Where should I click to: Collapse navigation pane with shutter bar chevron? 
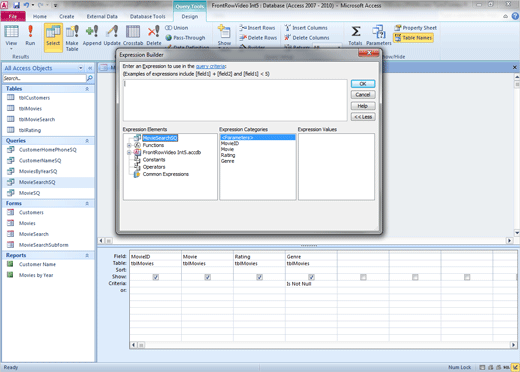90,68
